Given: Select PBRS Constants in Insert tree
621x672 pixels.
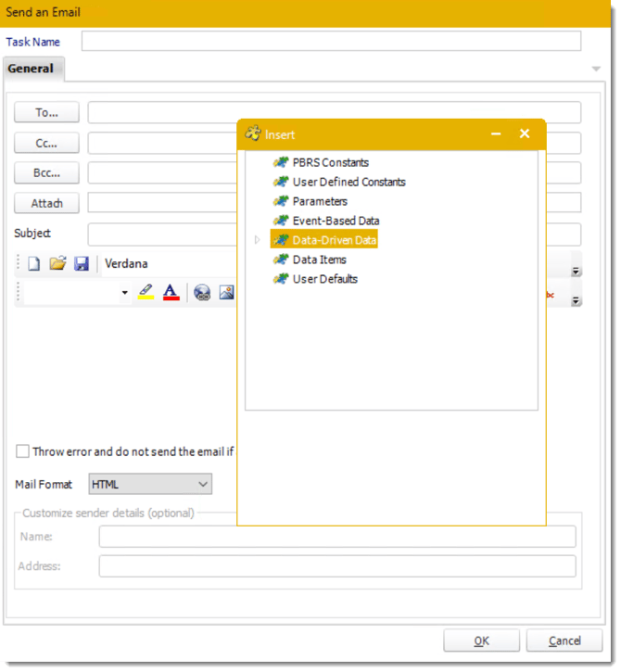Looking at the screenshot, I should [x=331, y=162].
